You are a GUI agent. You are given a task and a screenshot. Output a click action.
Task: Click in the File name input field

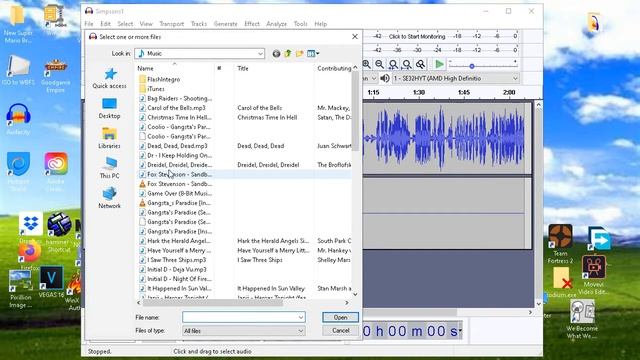[x=240, y=317]
